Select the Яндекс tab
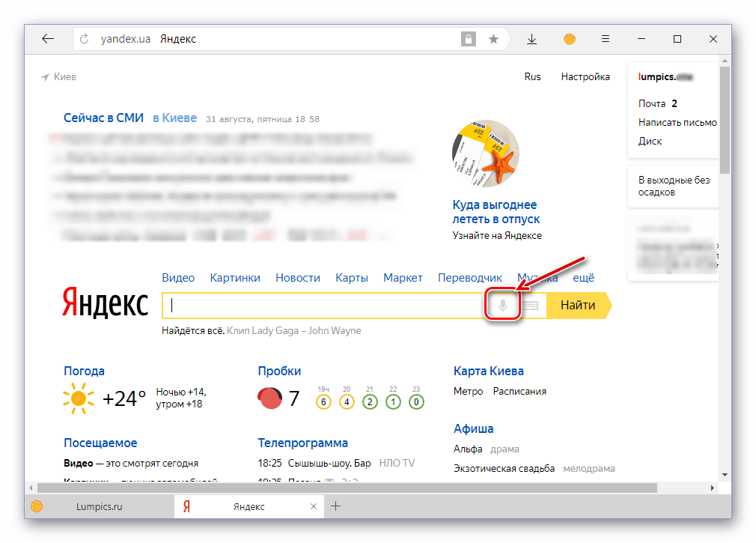 coord(249,506)
